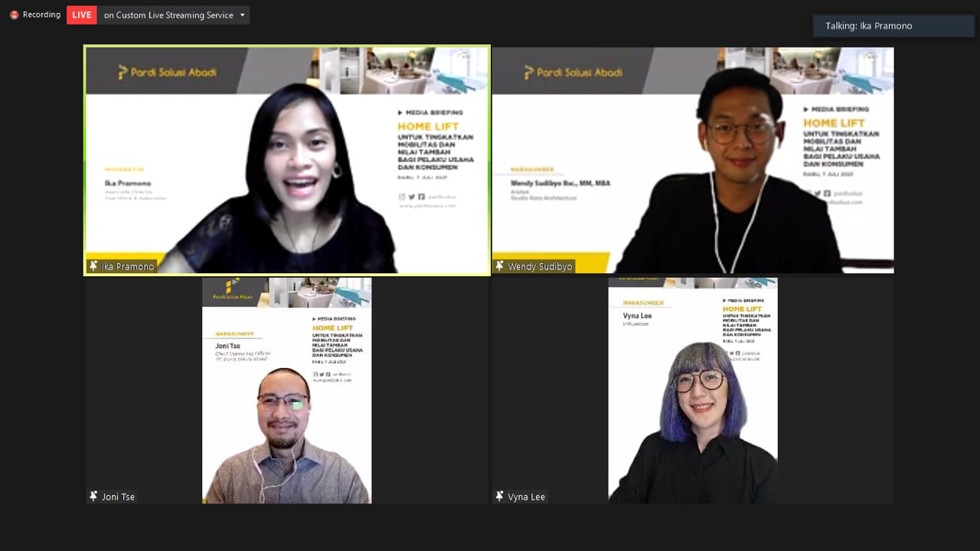Select Joni Tse's video feed
Screen dimensions: 980x551
tap(286, 390)
